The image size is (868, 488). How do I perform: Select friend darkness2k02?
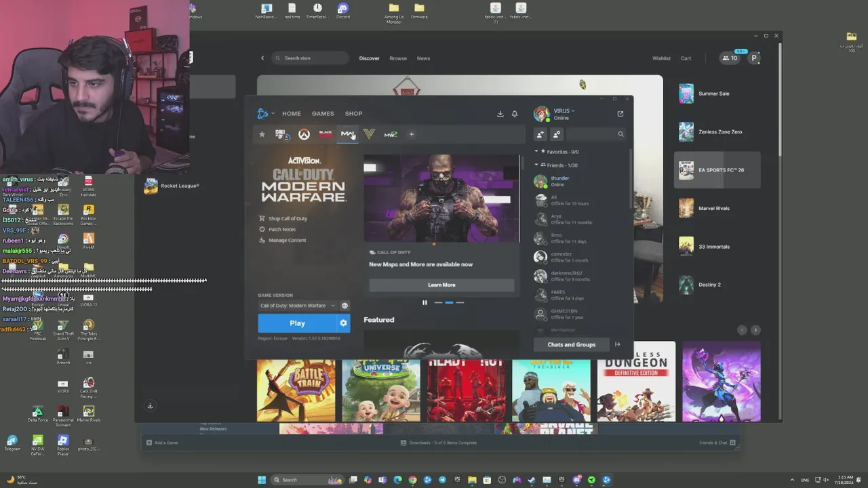click(580, 276)
